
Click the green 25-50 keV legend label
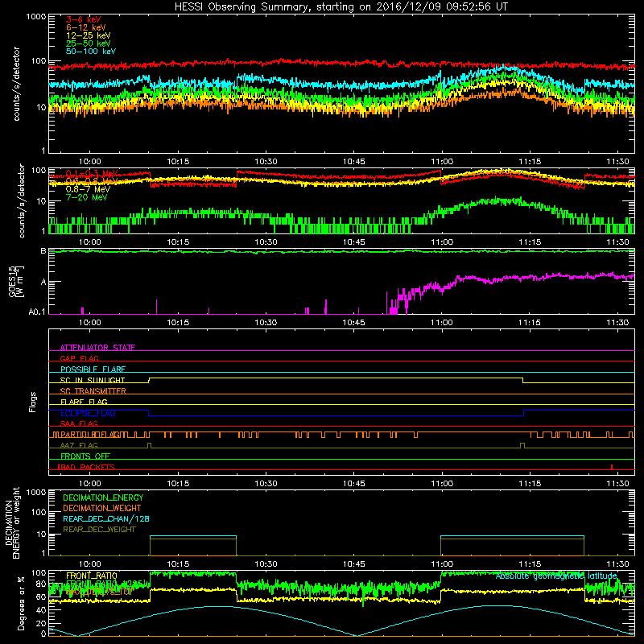[88, 43]
